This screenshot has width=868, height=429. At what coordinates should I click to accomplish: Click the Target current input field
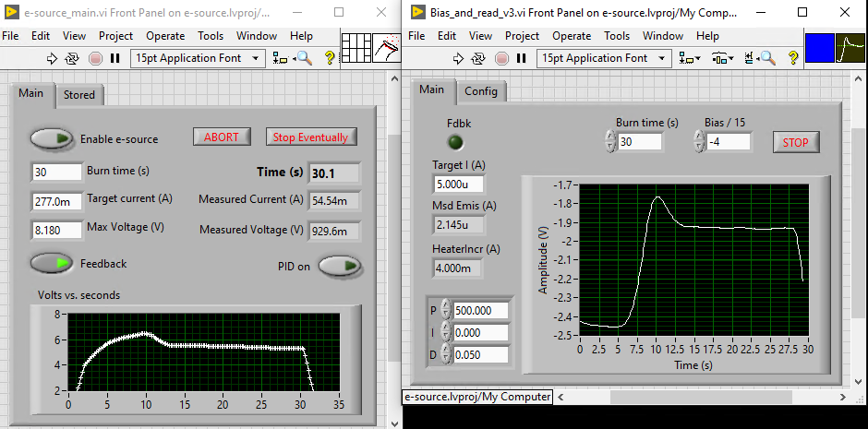pos(57,200)
